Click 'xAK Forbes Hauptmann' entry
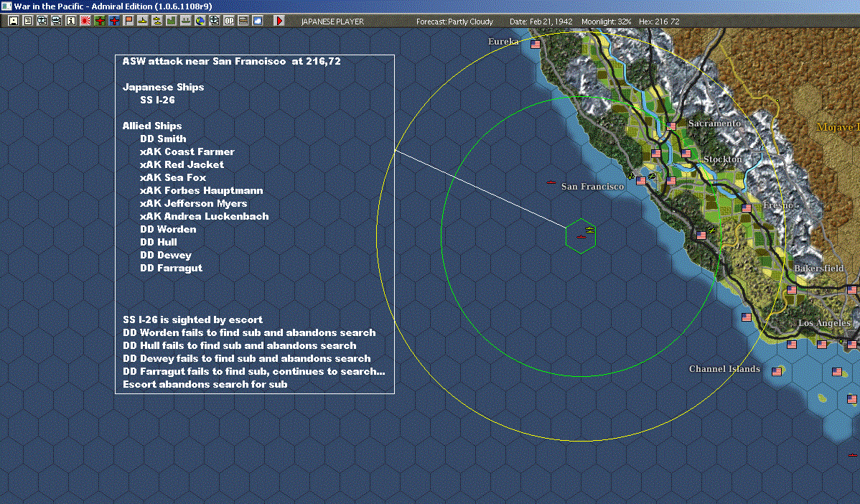This screenshot has height=504, width=860. click(x=201, y=190)
